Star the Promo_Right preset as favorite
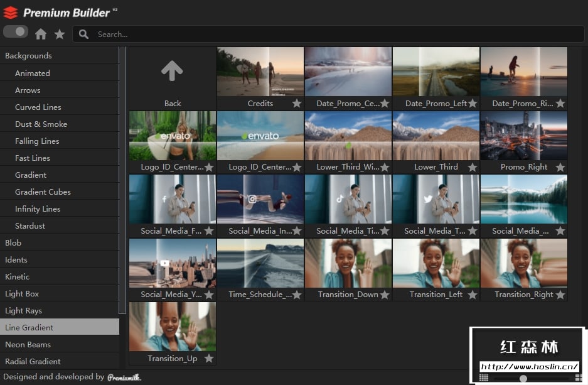This screenshot has width=588, height=385. (x=560, y=167)
